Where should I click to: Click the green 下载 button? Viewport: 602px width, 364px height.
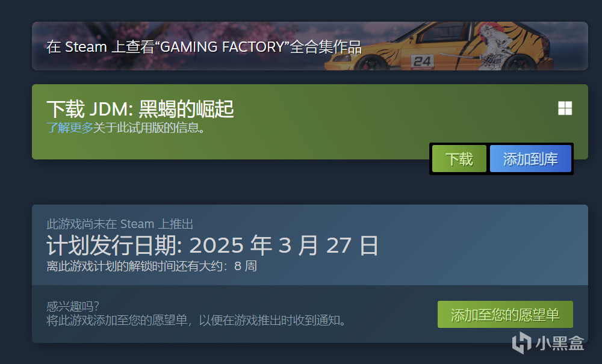(x=459, y=159)
